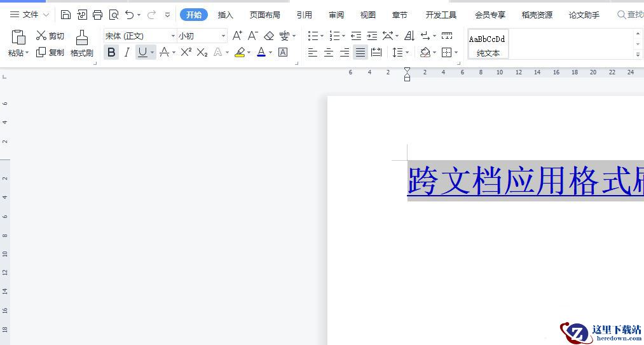The width and height of the screenshot is (644, 345).
Task: Click the Print icon
Action: [97, 15]
